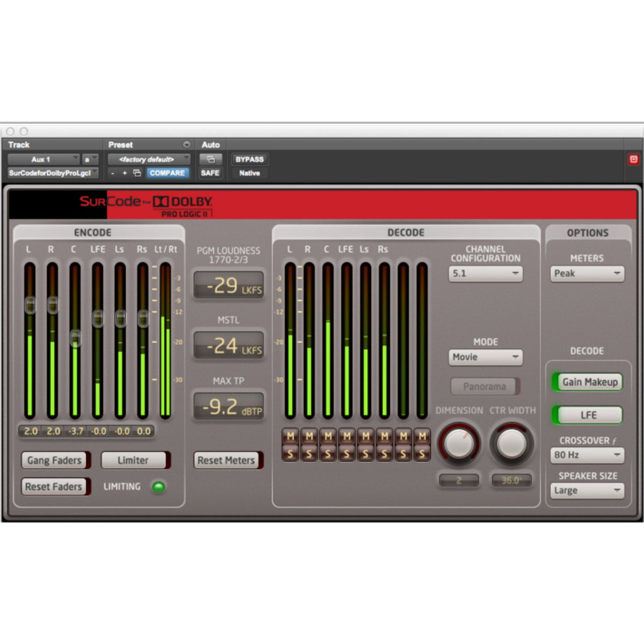The width and height of the screenshot is (644, 644).
Task: Toggle the LFE decode option
Action: (588, 415)
